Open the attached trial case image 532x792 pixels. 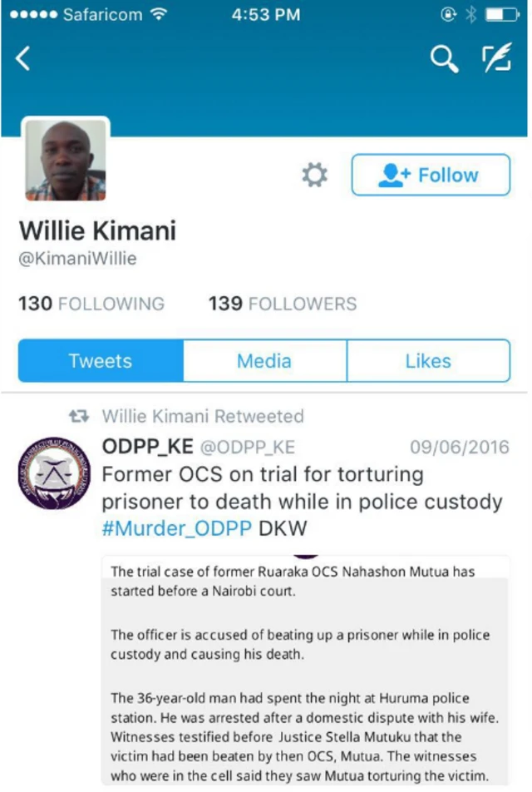(x=305, y=671)
